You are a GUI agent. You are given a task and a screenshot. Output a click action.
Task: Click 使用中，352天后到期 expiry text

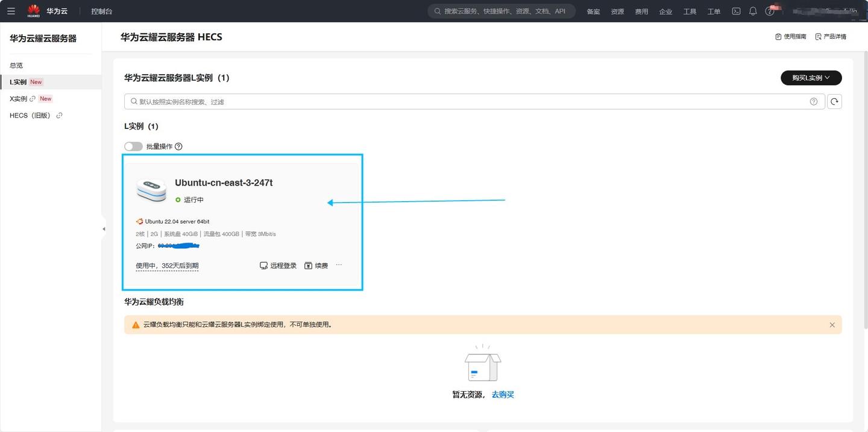click(167, 266)
